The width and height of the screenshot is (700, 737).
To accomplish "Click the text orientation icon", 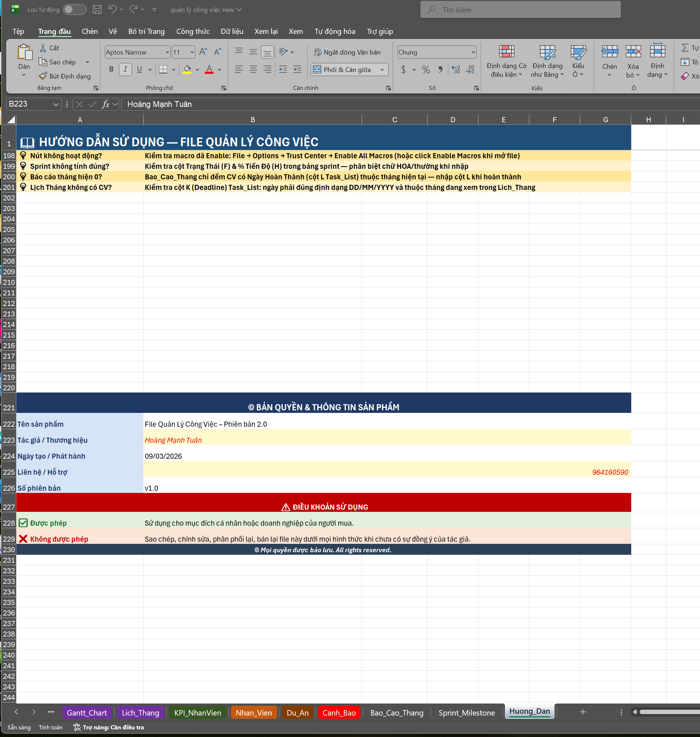I will coord(283,52).
